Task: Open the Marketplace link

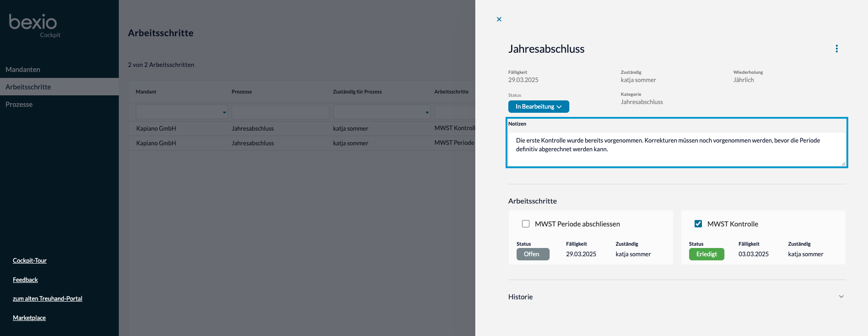Action: tap(29, 318)
